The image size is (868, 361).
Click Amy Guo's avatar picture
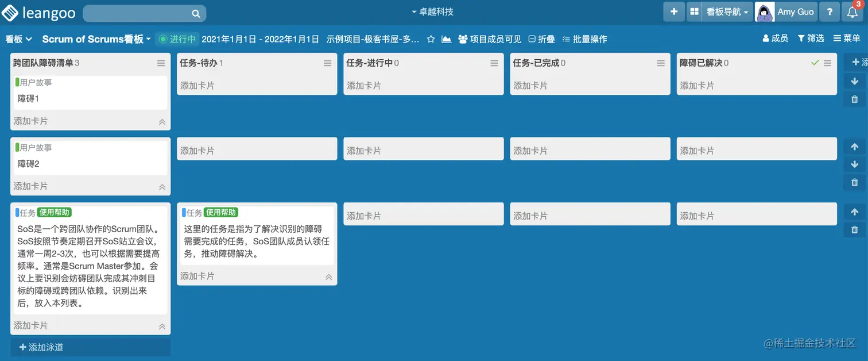pos(765,11)
